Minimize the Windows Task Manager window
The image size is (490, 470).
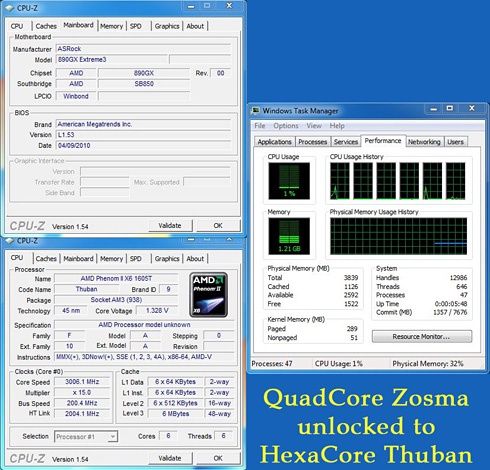click(433, 109)
